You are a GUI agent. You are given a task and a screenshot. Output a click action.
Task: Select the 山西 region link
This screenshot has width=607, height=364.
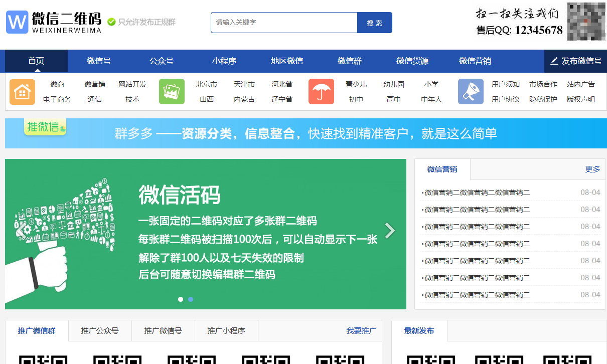point(207,99)
